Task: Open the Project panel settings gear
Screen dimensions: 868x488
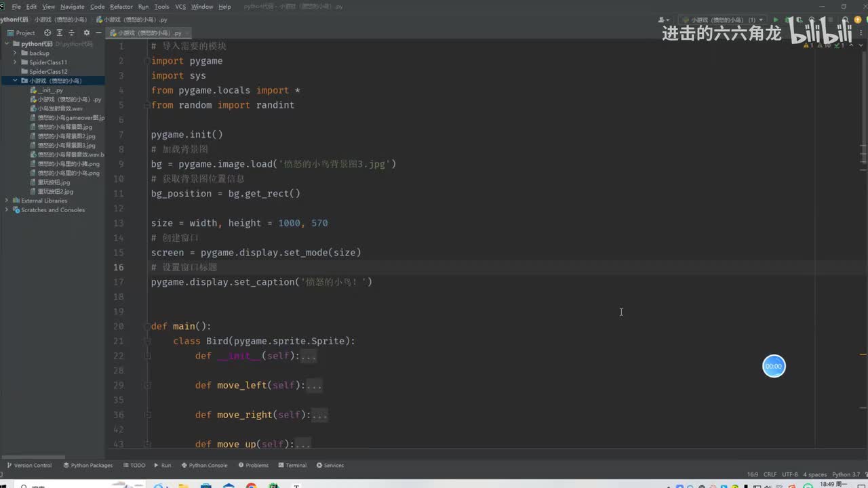Action: (86, 33)
